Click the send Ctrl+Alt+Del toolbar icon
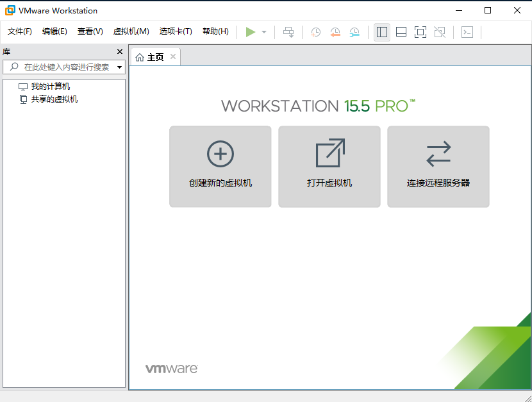 pyautogui.click(x=288, y=32)
